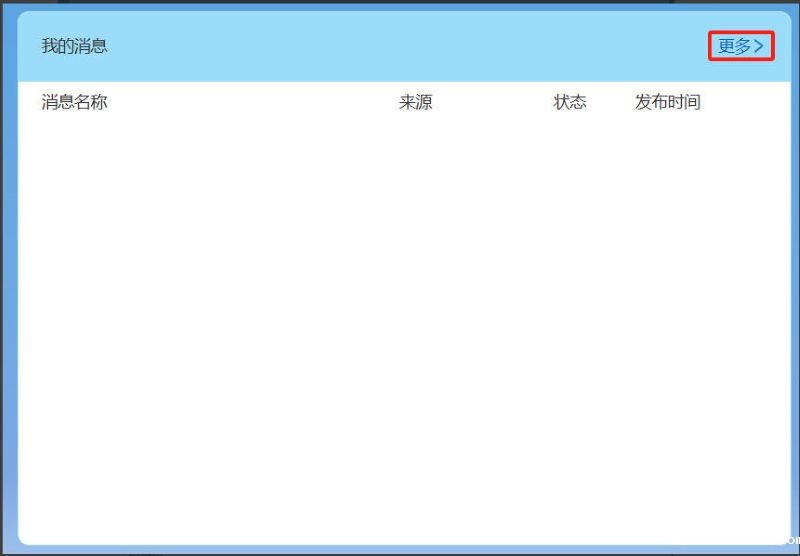Click the 我的消息 panel title

(74, 46)
